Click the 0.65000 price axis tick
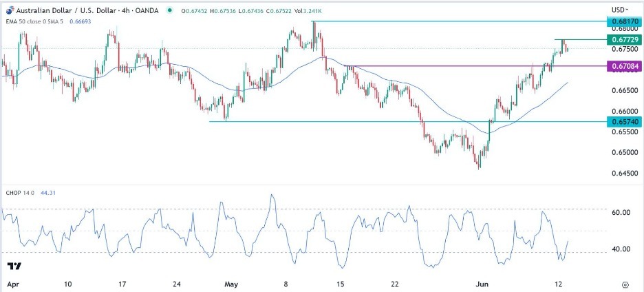Viewport: 644px width, 292px height. click(x=624, y=153)
